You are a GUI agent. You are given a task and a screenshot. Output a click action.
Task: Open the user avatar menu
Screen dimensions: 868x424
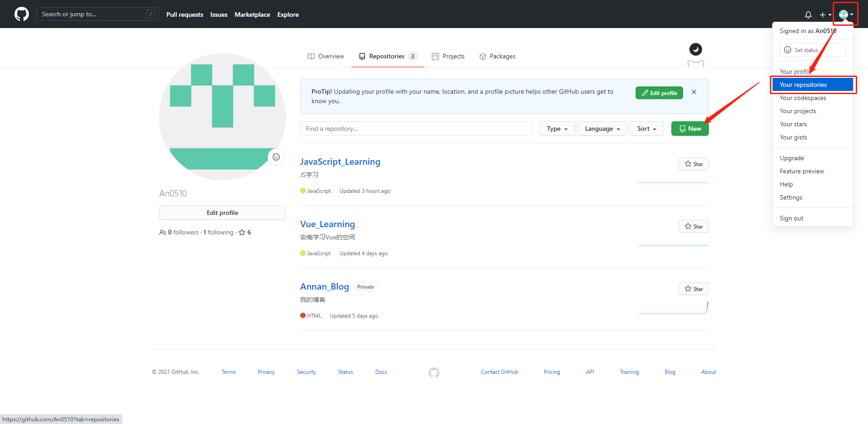[x=845, y=14]
